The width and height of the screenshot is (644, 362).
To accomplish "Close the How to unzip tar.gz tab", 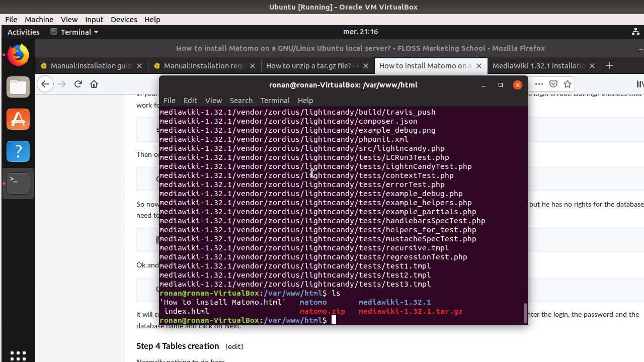I will pos(366,66).
